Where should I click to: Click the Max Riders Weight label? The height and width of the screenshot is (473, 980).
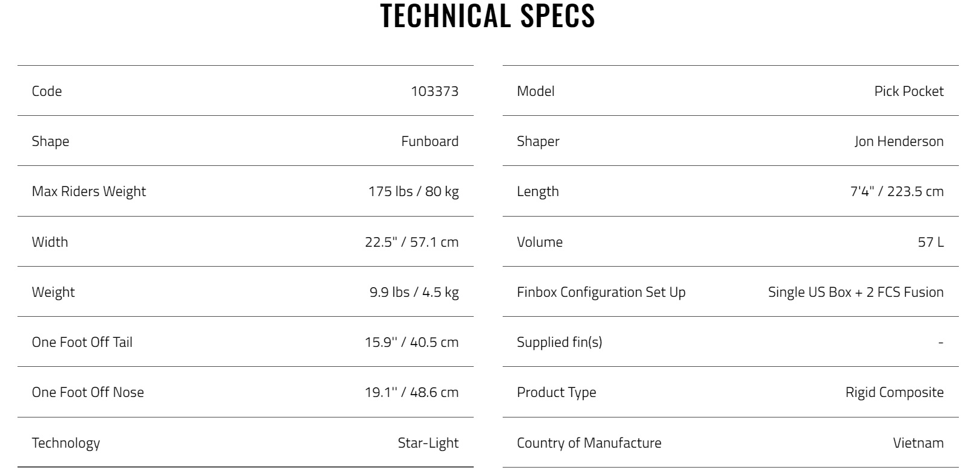coord(89,191)
